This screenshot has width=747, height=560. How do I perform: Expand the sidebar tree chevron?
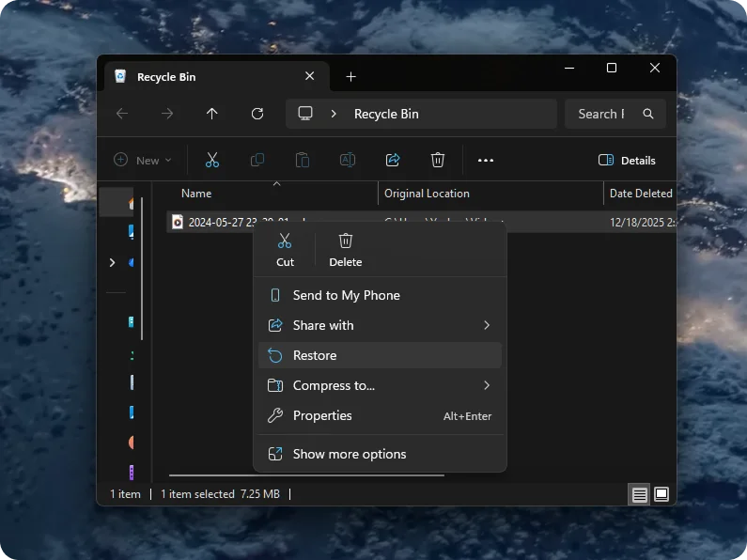(112, 262)
